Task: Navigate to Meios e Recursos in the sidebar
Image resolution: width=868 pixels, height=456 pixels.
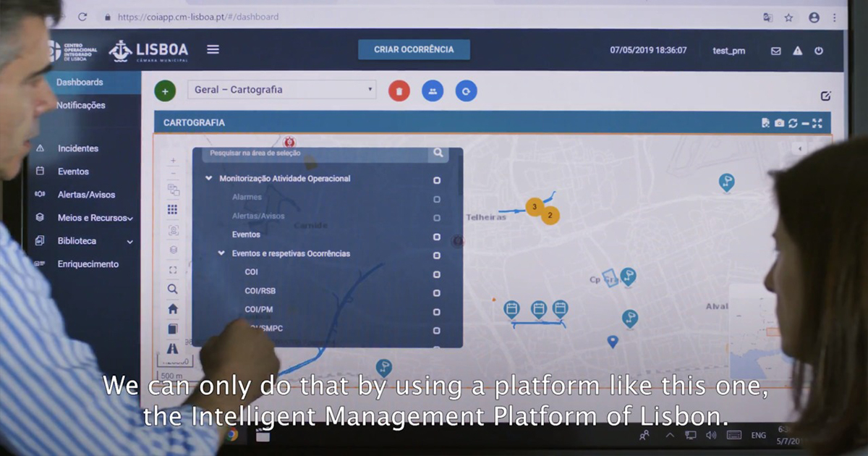Action: point(92,217)
